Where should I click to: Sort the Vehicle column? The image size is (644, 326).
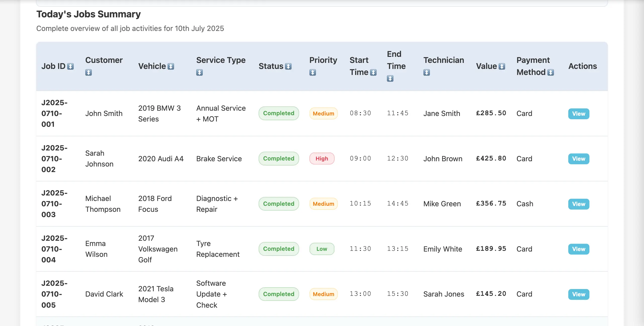tap(171, 66)
